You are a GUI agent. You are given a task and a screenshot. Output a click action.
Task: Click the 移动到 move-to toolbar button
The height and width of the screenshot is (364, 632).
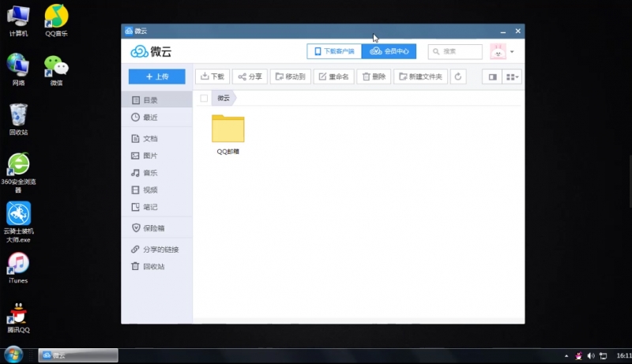click(290, 77)
